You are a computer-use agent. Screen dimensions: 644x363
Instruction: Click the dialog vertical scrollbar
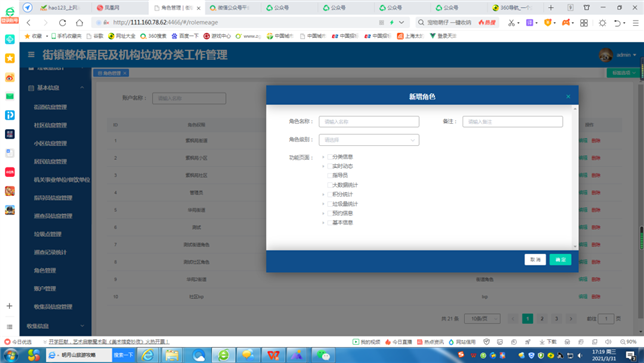(x=575, y=177)
